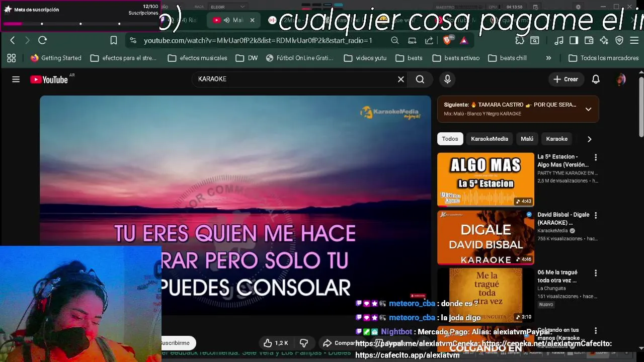644x362 pixels.
Task: Open 'videos yutu' bookmark folder
Action: [366, 58]
